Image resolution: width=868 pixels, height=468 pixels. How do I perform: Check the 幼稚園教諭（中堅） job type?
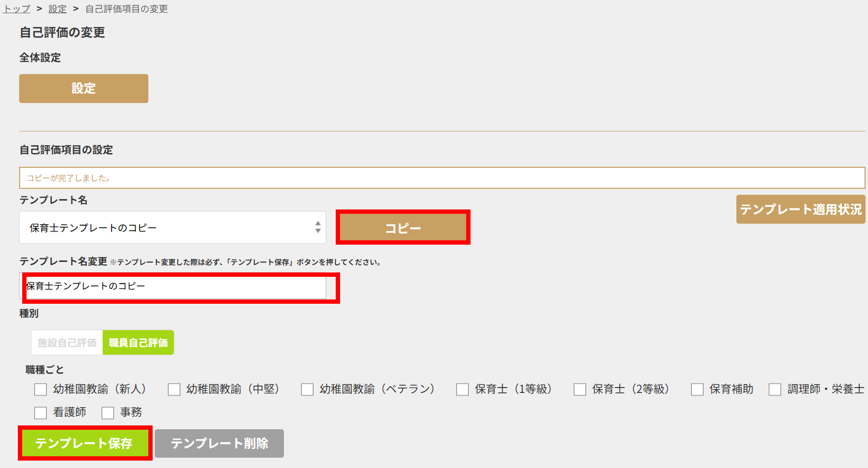pos(174,389)
